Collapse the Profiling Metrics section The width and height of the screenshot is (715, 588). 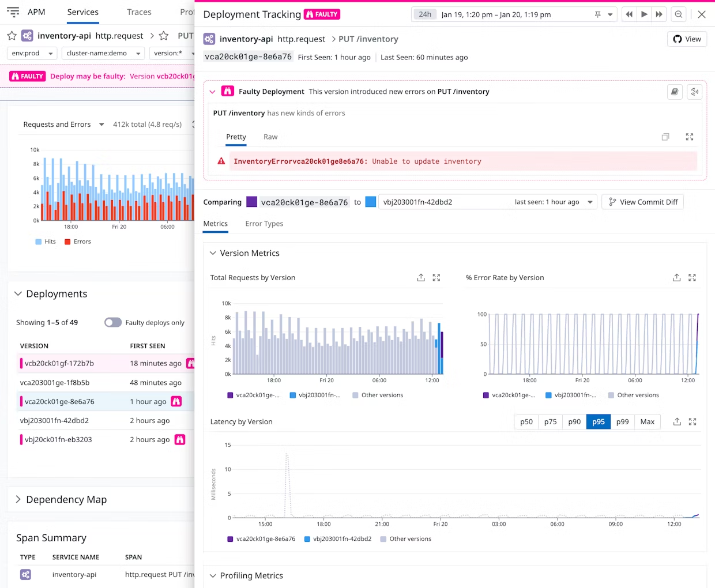click(x=213, y=575)
